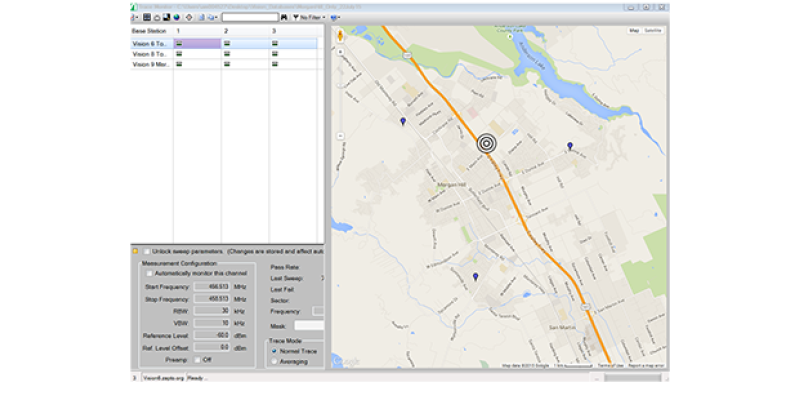Click the Vision 9 sector 1 status icon
The image size is (800, 400).
click(179, 64)
